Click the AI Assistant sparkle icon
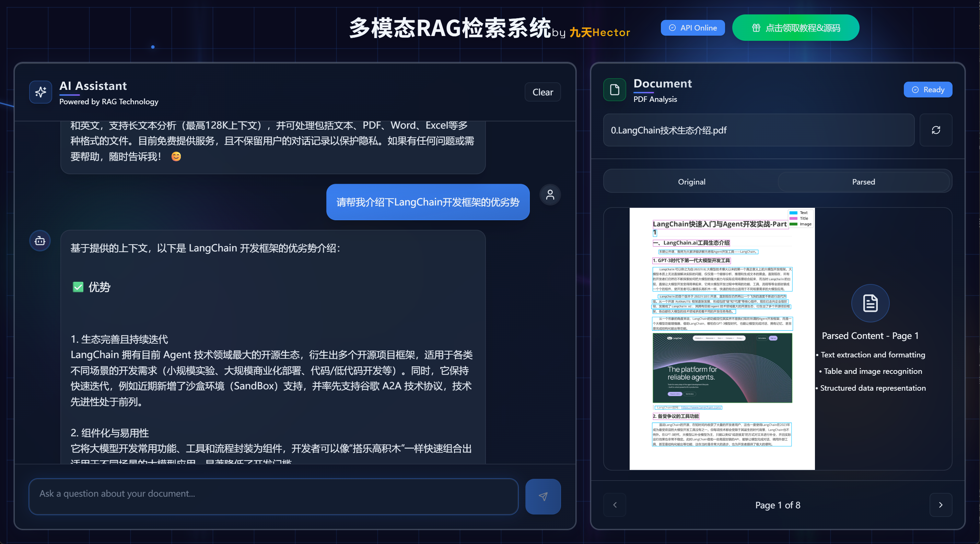980x544 pixels. click(x=41, y=92)
